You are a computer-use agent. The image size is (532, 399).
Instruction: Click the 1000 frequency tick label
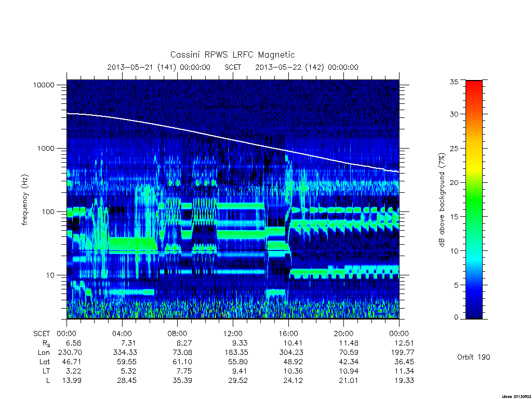tap(46, 148)
